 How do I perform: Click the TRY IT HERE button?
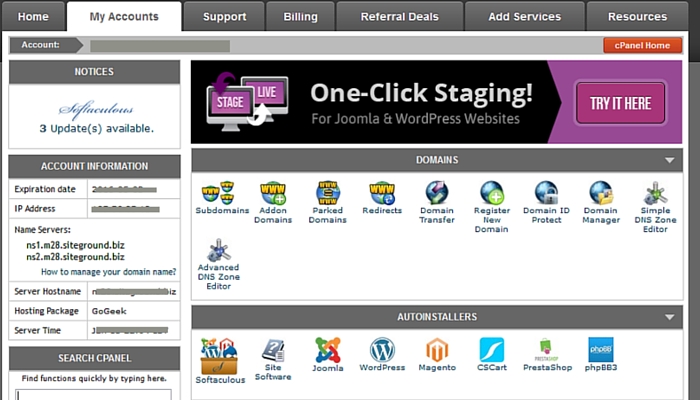pyautogui.click(x=621, y=103)
